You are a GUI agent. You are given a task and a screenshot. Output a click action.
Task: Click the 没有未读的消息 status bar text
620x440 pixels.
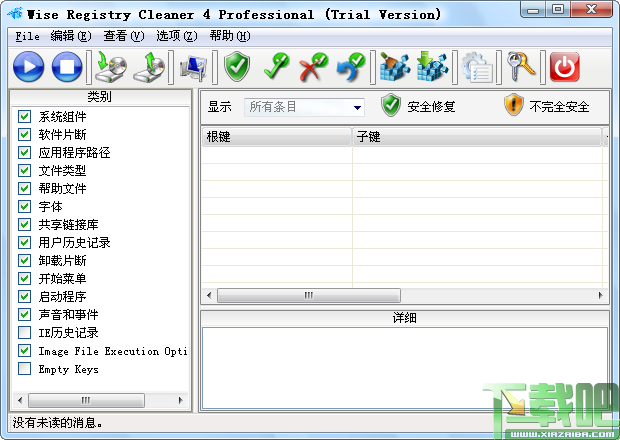(57, 423)
